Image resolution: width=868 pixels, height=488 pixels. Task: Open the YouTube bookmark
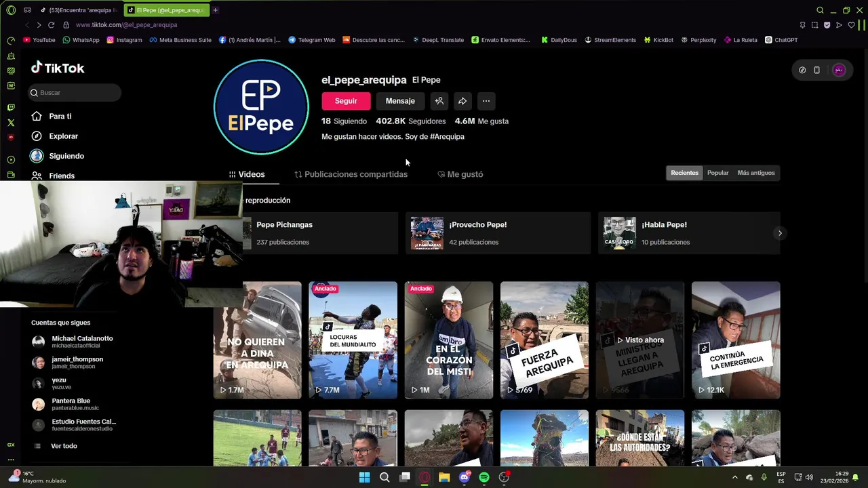tap(39, 40)
